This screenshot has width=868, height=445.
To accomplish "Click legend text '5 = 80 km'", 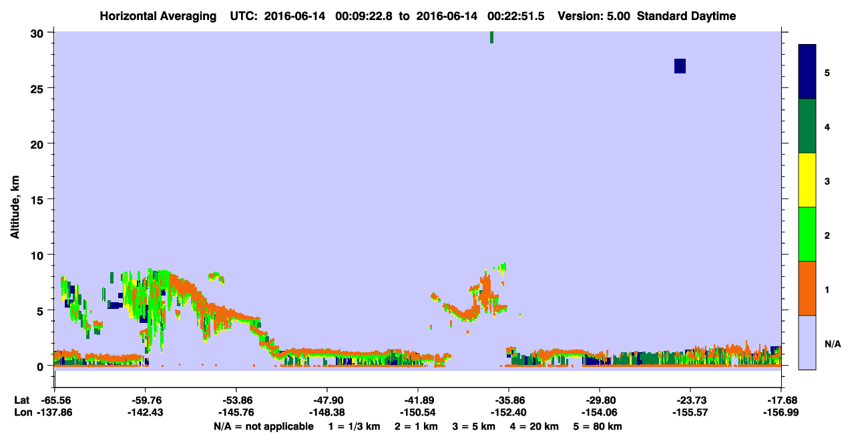I will (x=598, y=426).
